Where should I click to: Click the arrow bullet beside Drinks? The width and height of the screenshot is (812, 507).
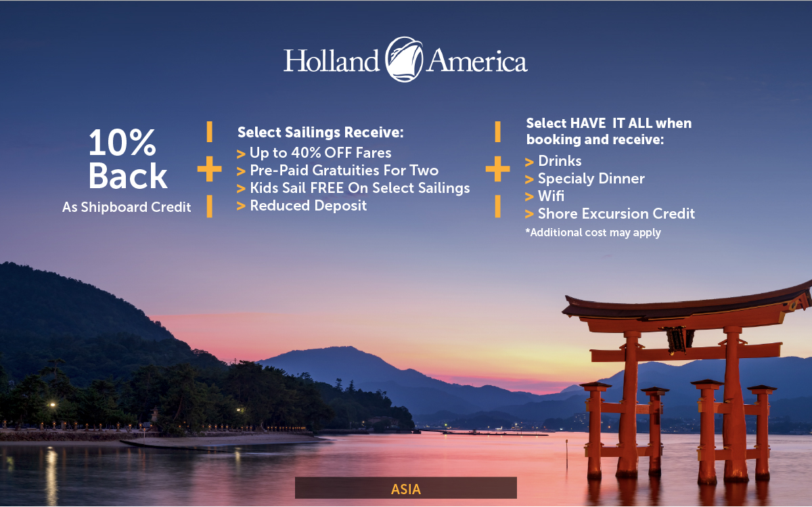click(x=529, y=162)
